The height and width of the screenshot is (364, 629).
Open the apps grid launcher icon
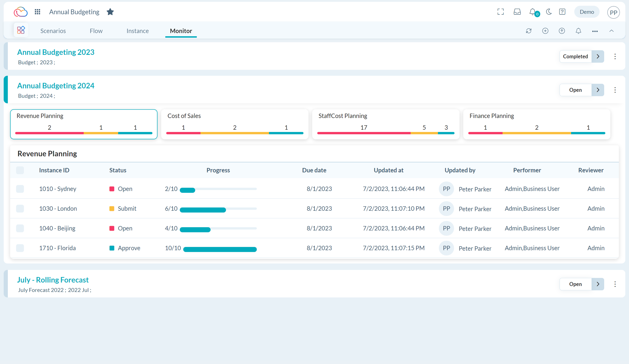point(37,12)
